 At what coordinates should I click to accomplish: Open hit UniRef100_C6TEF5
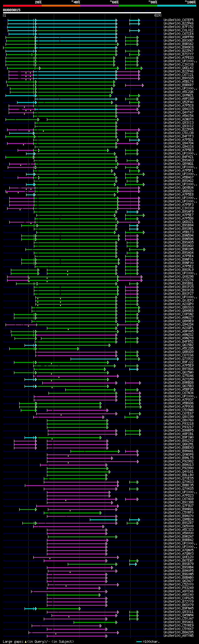point(178,20)
